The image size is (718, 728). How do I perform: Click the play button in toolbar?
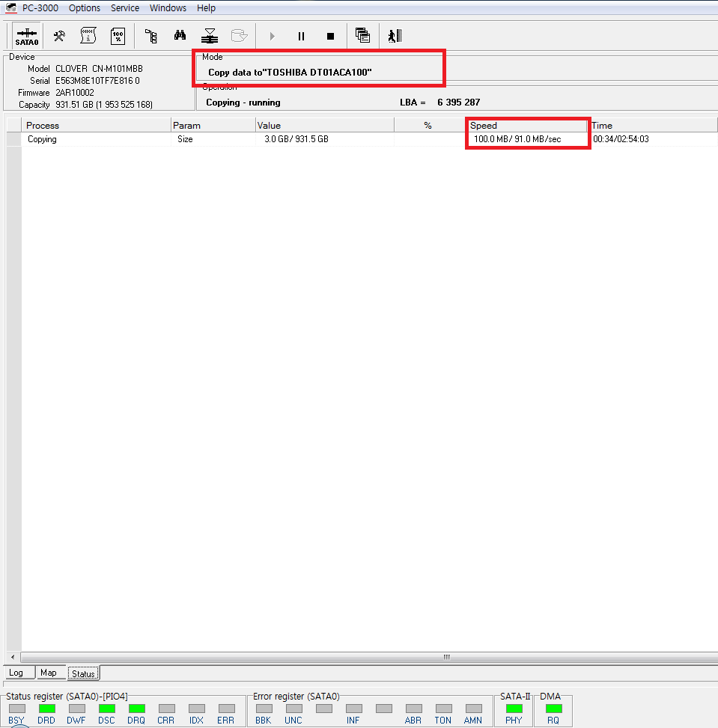[273, 36]
